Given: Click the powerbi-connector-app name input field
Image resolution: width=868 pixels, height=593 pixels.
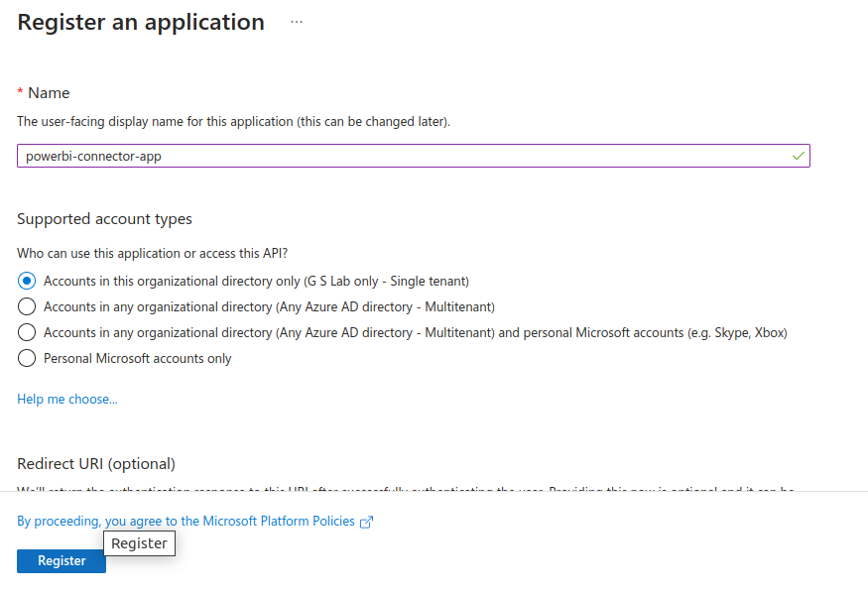Looking at the screenshot, I should [414, 156].
